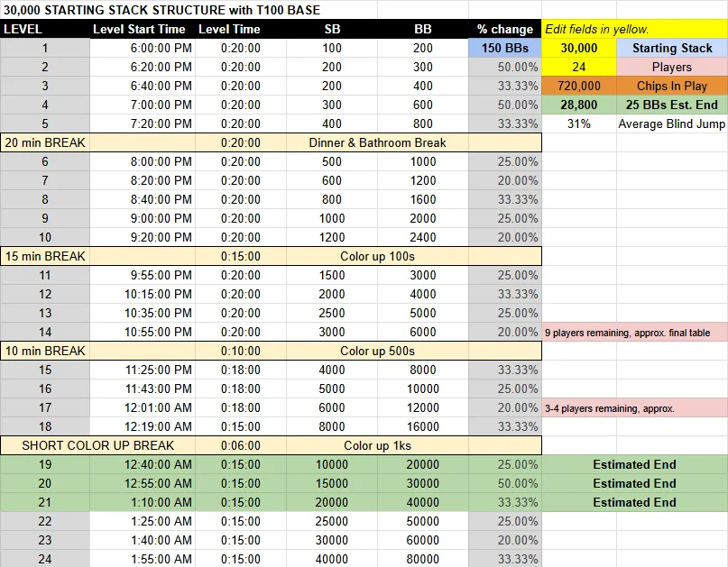728x567 pixels.
Task: Click 'Estimated End' in the level 20 row
Action: pos(634,483)
